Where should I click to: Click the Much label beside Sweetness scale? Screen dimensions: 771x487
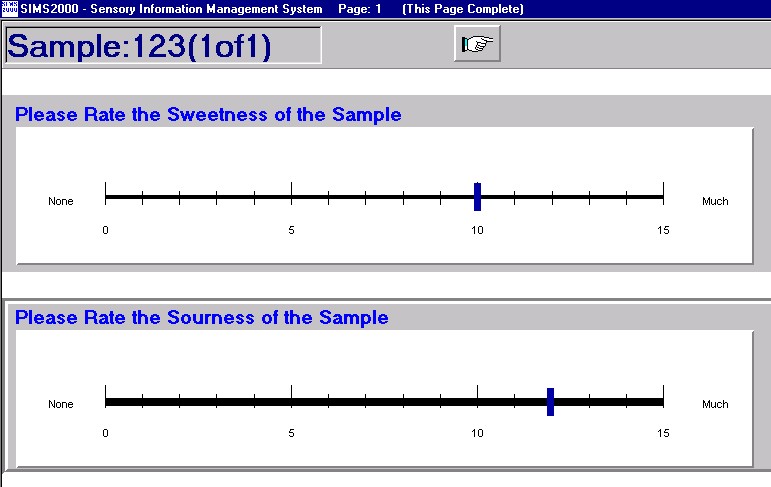[x=715, y=201]
